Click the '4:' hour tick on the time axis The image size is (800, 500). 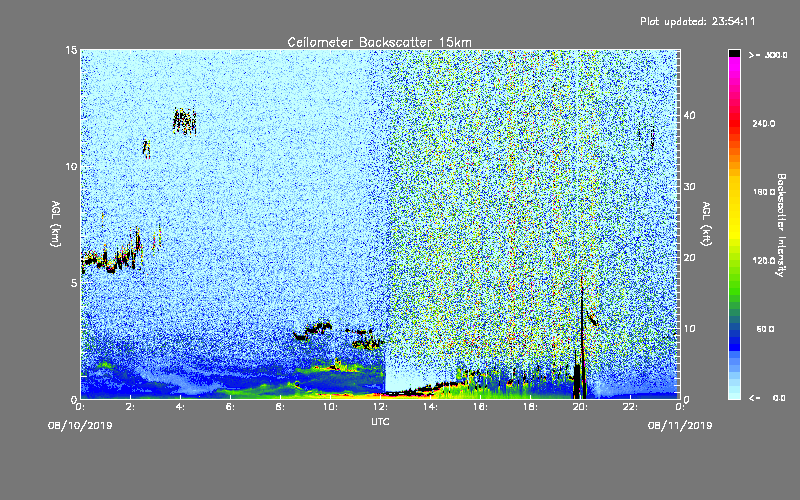[x=180, y=407]
